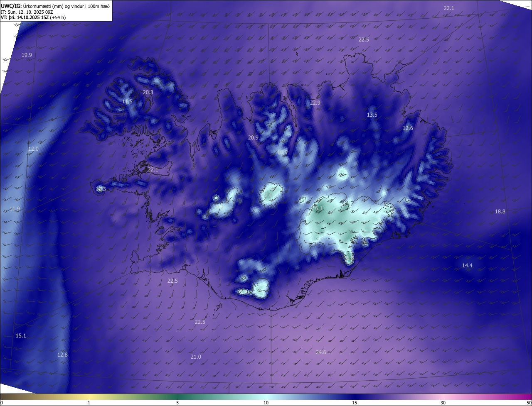Click the '30' tick label on the color scale
This screenshot has width=532, height=406.
point(443,403)
